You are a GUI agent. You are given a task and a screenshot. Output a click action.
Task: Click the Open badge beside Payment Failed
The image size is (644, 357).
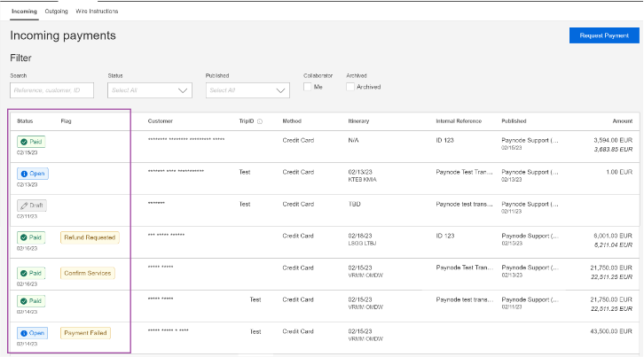pos(33,333)
